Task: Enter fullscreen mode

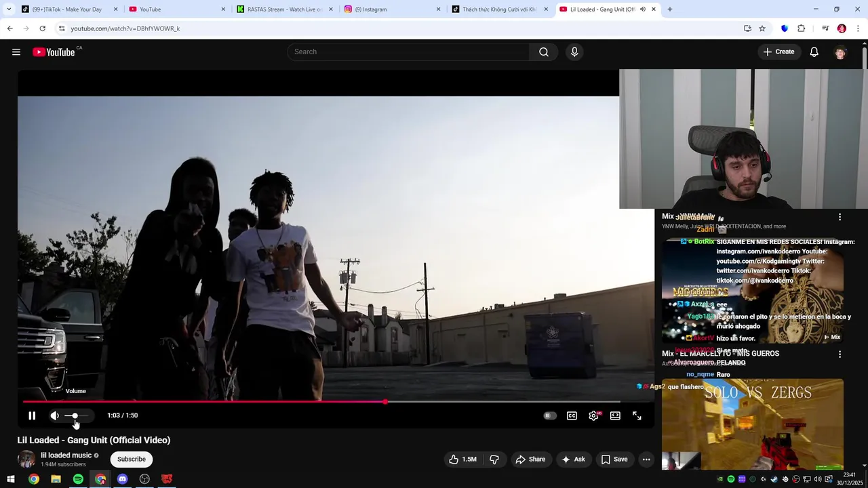Action: (x=637, y=415)
